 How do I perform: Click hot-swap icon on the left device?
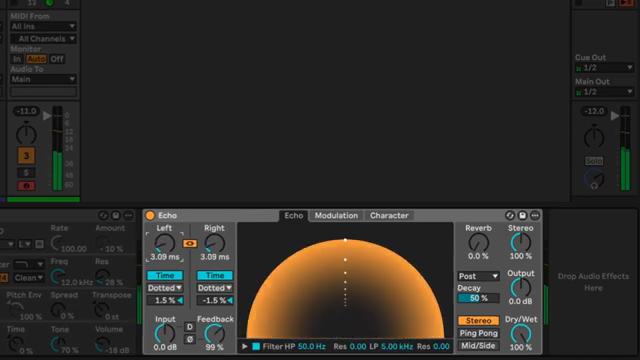[103, 216]
